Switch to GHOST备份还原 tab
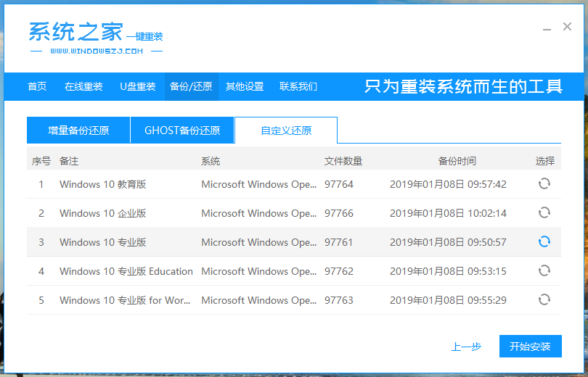Viewport: 588px width, 377px height. tap(182, 130)
